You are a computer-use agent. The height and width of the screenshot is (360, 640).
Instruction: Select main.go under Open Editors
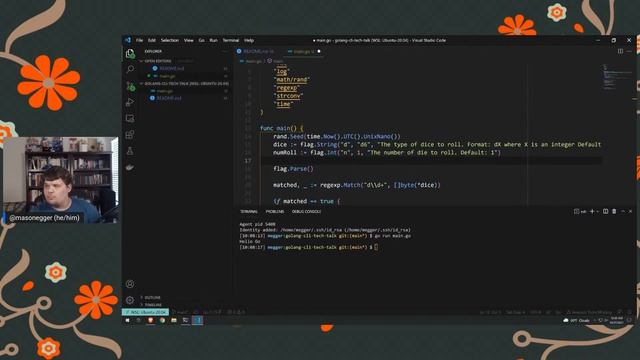[x=167, y=76]
